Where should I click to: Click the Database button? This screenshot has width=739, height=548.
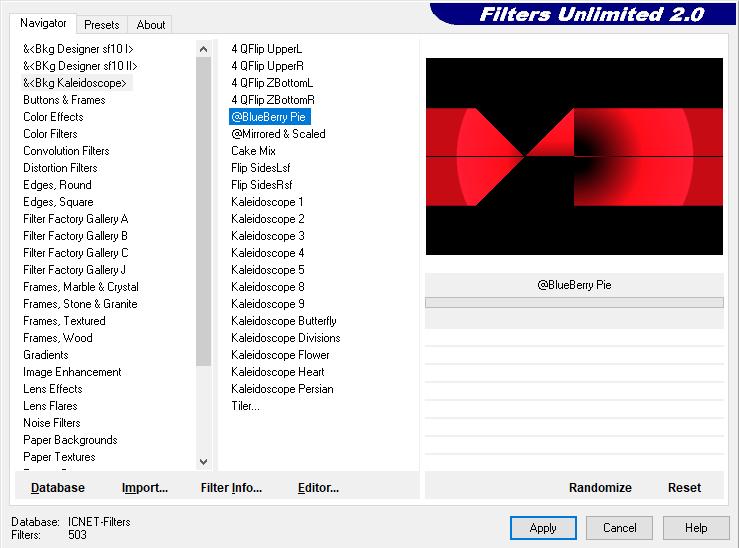58,488
